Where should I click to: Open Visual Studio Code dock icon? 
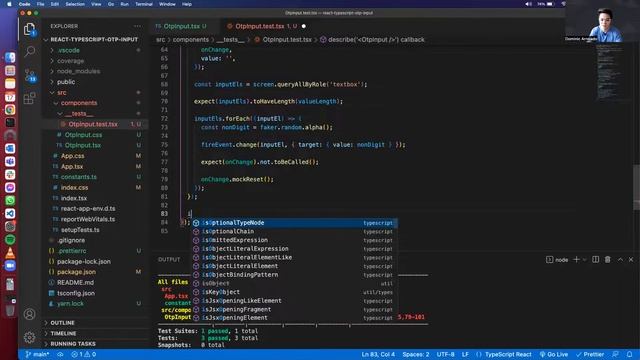pos(10,213)
